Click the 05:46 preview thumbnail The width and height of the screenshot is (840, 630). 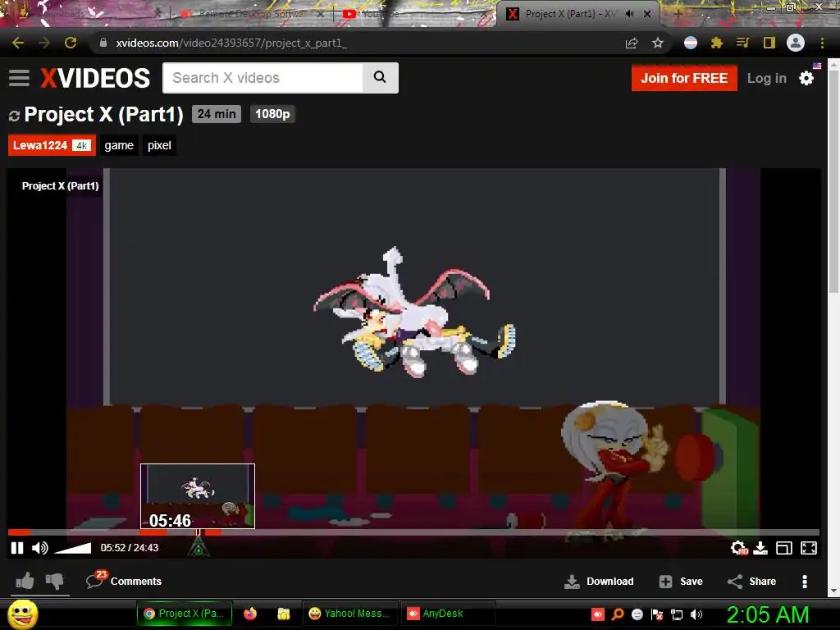pyautogui.click(x=198, y=496)
